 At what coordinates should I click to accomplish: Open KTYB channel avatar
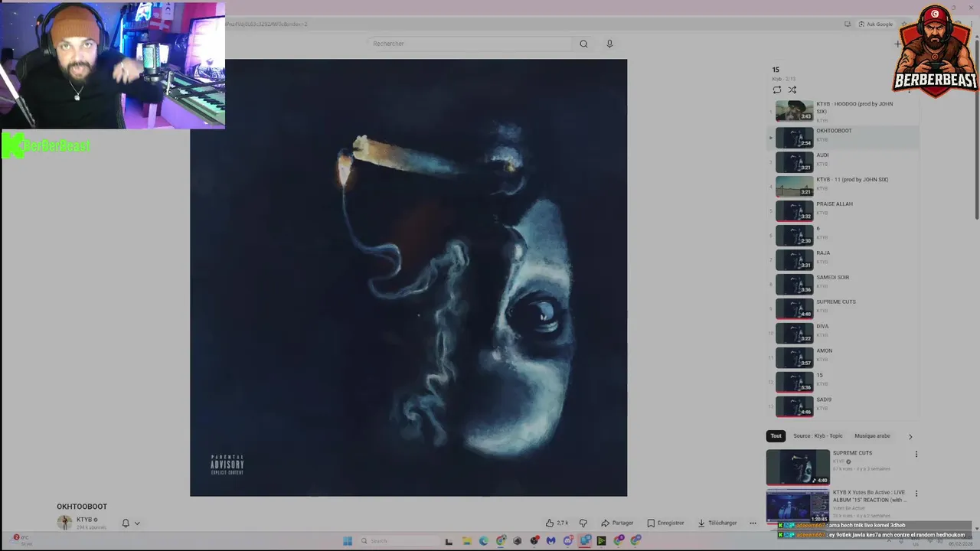(x=64, y=523)
